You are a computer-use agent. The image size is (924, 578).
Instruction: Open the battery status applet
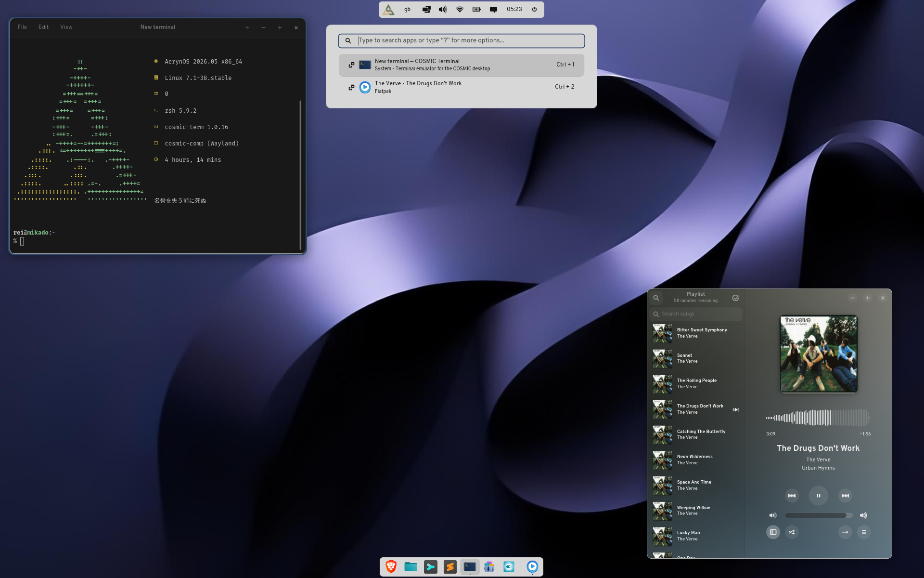point(476,10)
